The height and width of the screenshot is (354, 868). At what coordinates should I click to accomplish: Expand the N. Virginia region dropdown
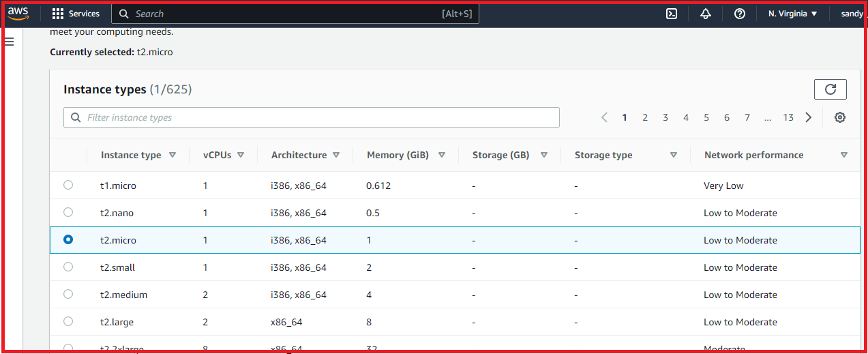[x=793, y=14]
